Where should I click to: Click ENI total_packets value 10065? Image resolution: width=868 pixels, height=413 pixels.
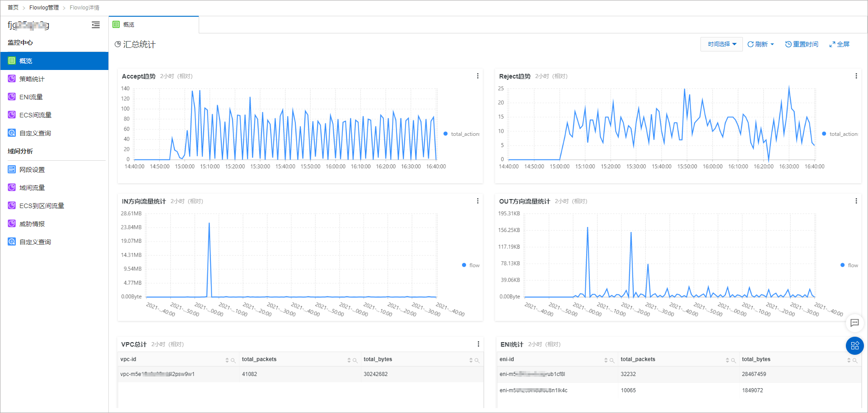pyautogui.click(x=628, y=390)
